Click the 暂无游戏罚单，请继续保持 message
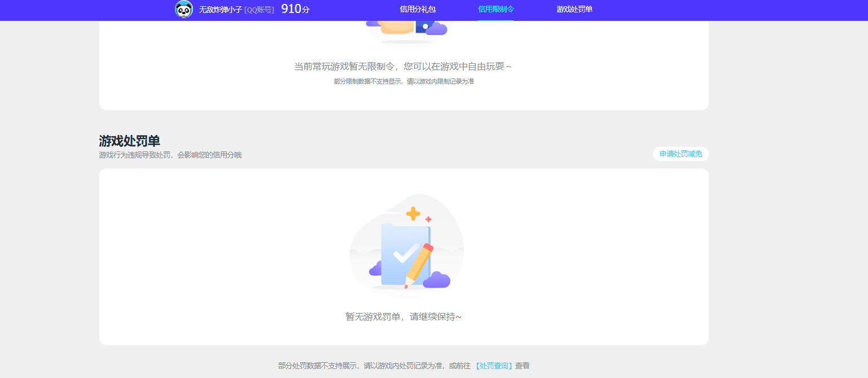This screenshot has width=868, height=378. pyautogui.click(x=404, y=317)
